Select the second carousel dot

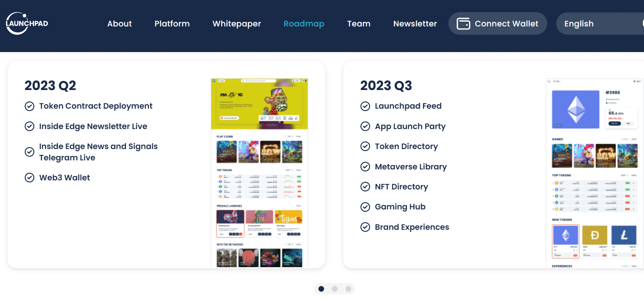coord(335,289)
